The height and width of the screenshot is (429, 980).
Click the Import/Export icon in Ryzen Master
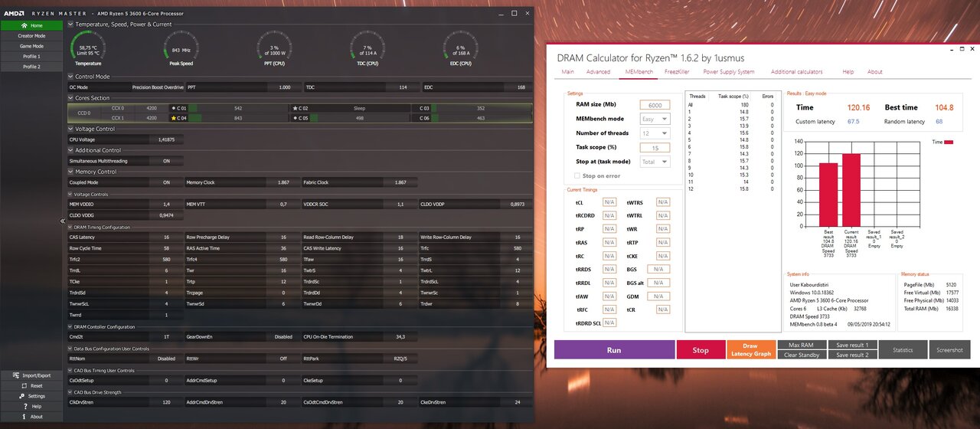coord(15,375)
